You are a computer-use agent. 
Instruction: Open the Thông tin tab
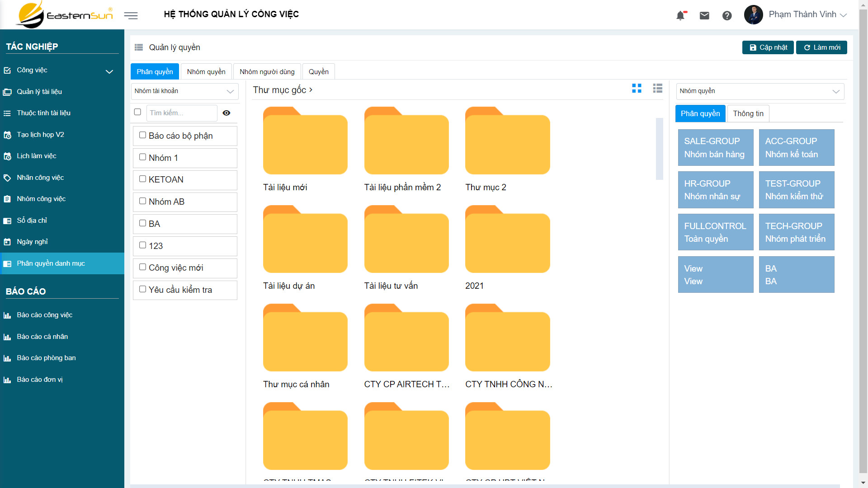coord(748,114)
